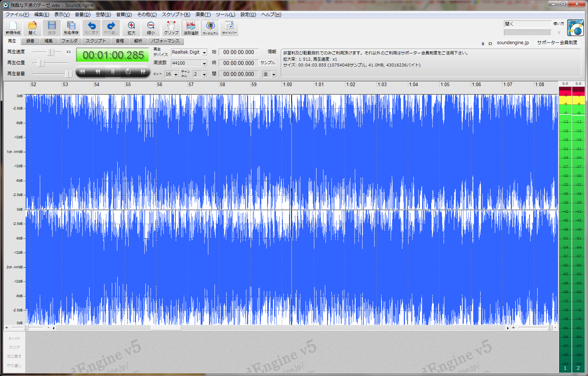The width and height of the screenshot is (588, 376).
Task: Click the soundengine.jp link
Action: (x=513, y=43)
